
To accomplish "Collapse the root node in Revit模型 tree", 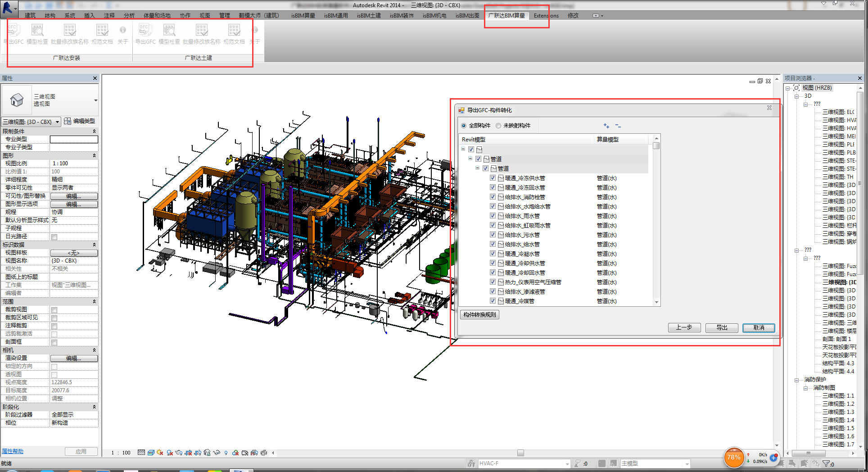I will 463,149.
